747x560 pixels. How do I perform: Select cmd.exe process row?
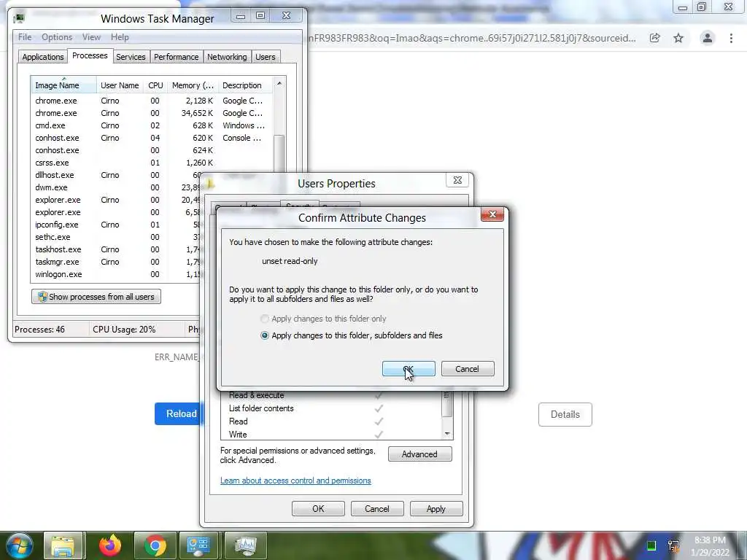152,125
